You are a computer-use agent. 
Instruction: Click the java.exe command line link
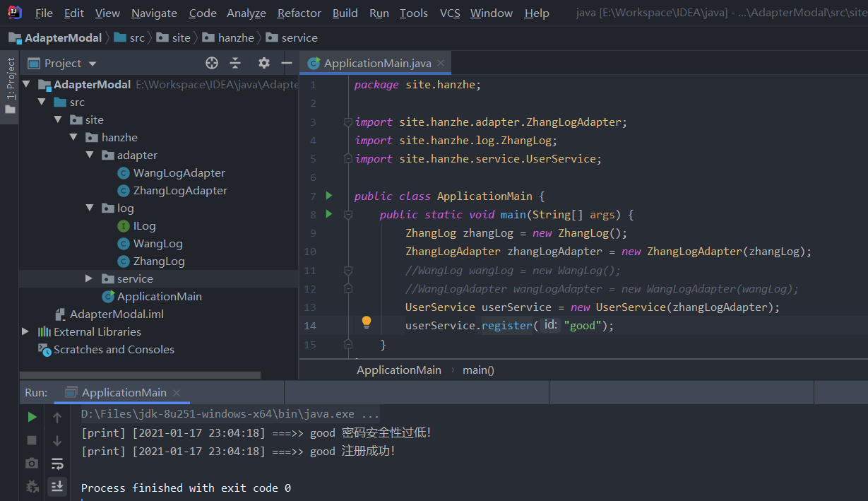tap(230, 413)
